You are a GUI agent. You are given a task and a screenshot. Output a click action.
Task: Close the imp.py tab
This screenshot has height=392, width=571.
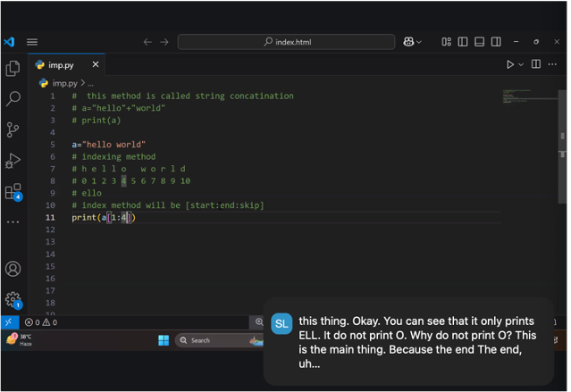(96, 64)
